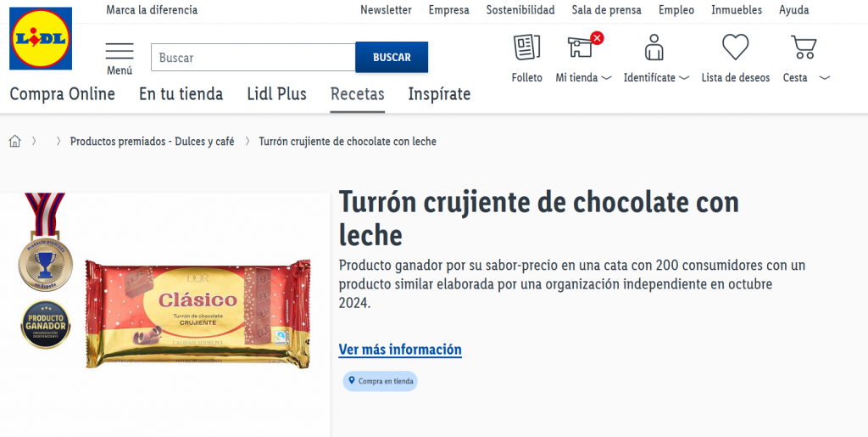
Task: Open the Folleto leaflet icon
Action: [x=526, y=47]
